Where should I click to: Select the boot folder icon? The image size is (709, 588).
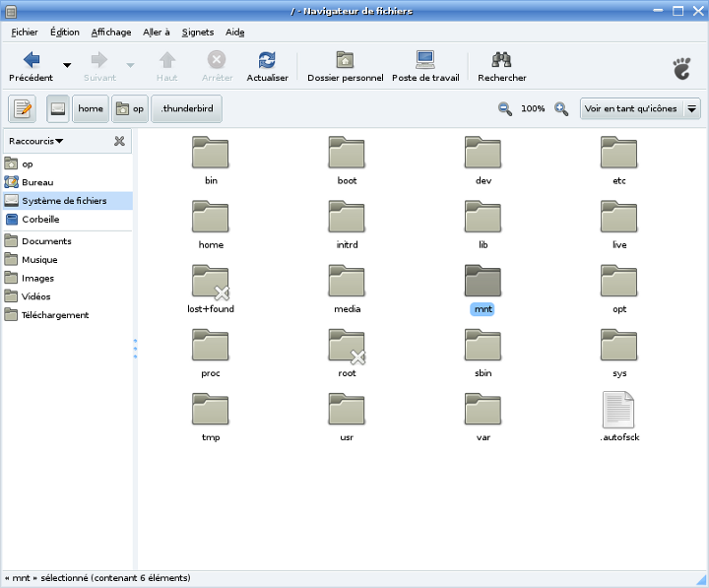[347, 153]
